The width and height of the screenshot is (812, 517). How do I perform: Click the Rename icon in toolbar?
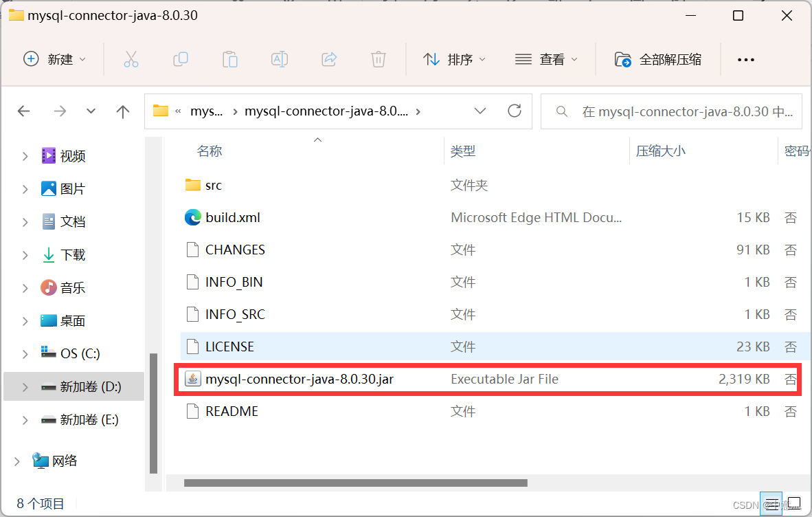point(280,60)
